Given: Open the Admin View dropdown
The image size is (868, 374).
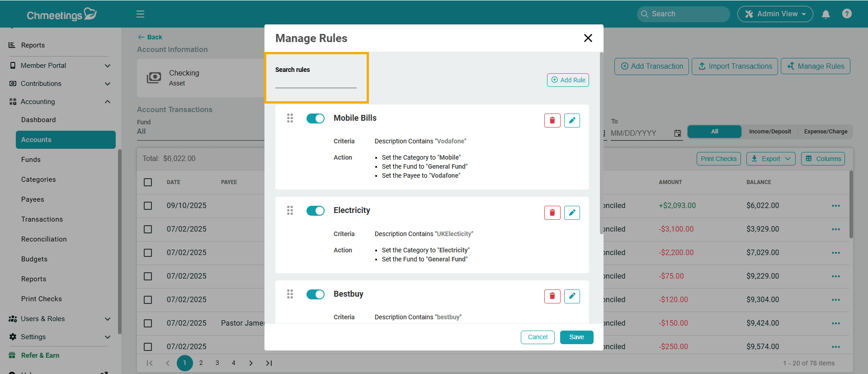Looking at the screenshot, I should (x=775, y=14).
